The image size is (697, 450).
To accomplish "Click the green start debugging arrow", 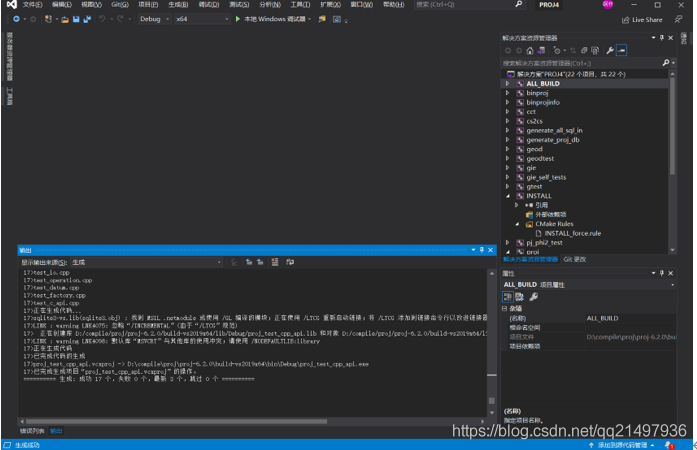I will 238,19.
